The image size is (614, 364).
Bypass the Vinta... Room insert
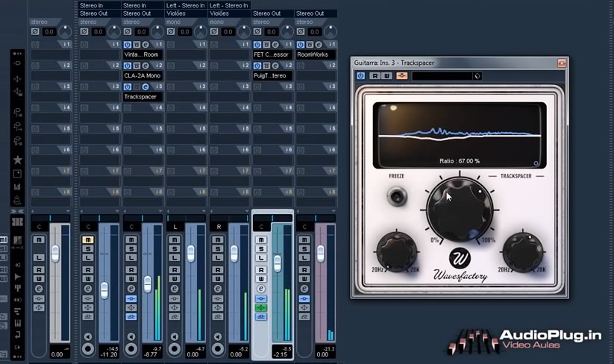pyautogui.click(x=128, y=45)
